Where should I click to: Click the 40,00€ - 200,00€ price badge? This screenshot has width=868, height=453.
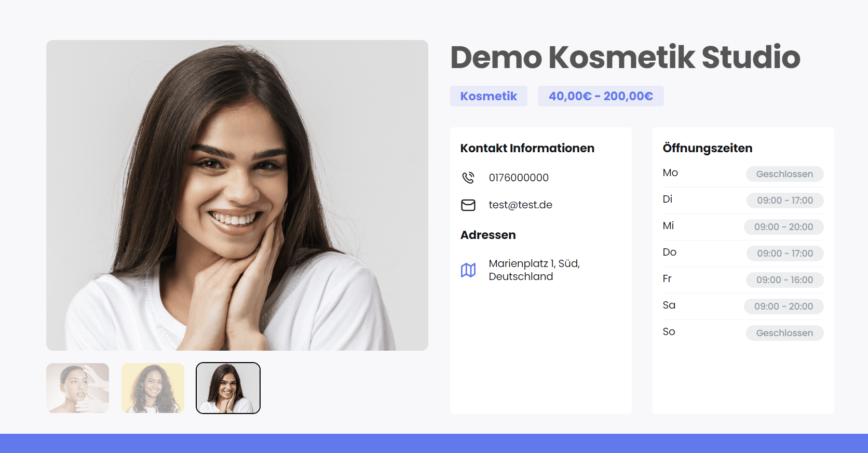coord(601,96)
